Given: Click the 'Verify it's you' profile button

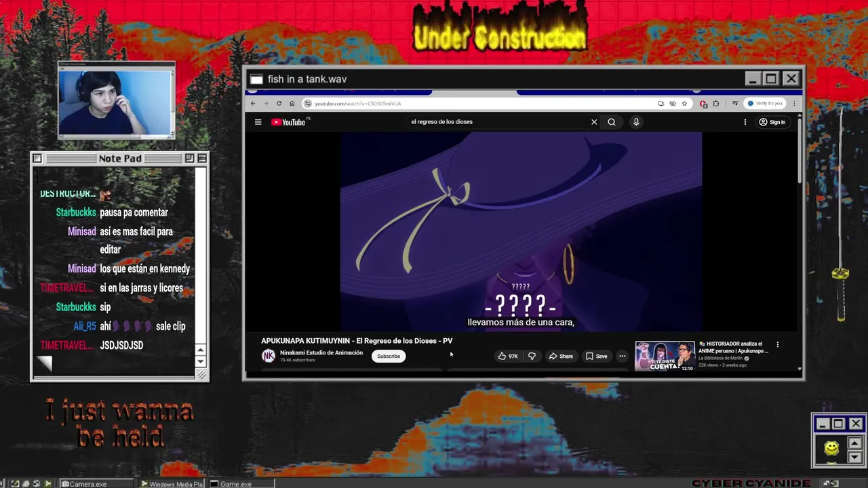Looking at the screenshot, I should pos(765,104).
